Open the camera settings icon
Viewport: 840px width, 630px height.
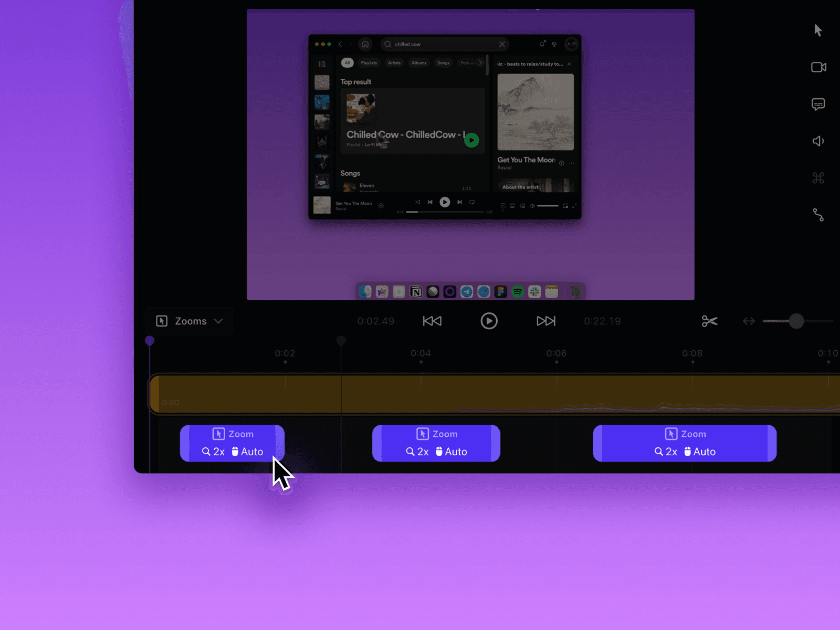[x=818, y=67]
